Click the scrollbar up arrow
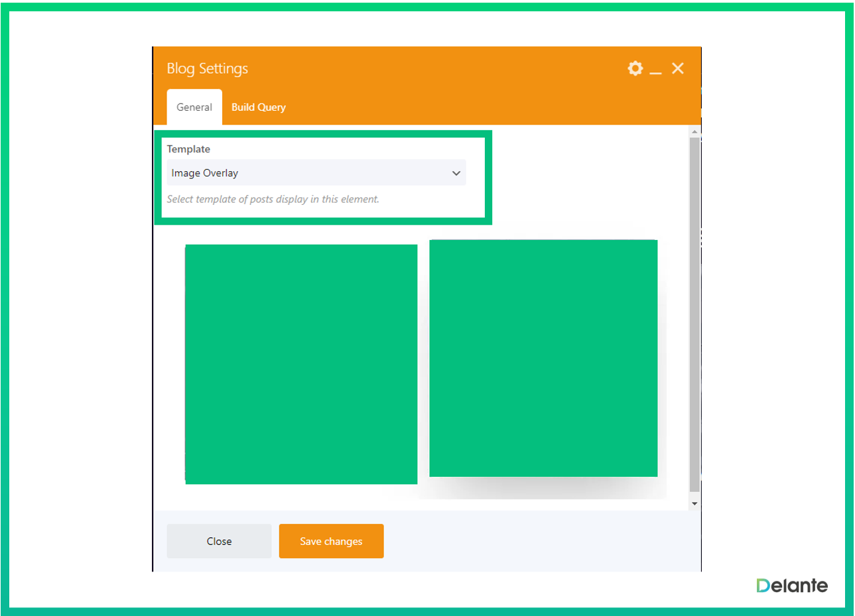This screenshot has height=616, width=855. (694, 131)
